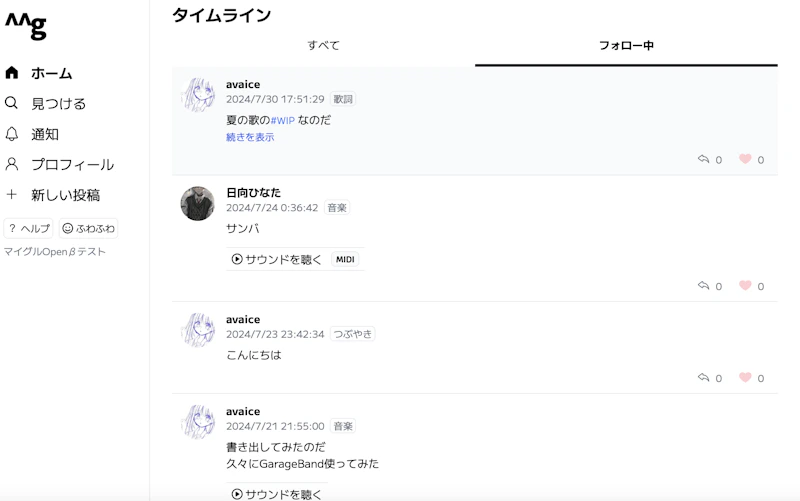Click the MIDI badge on samba post
800x501 pixels.
click(x=345, y=259)
